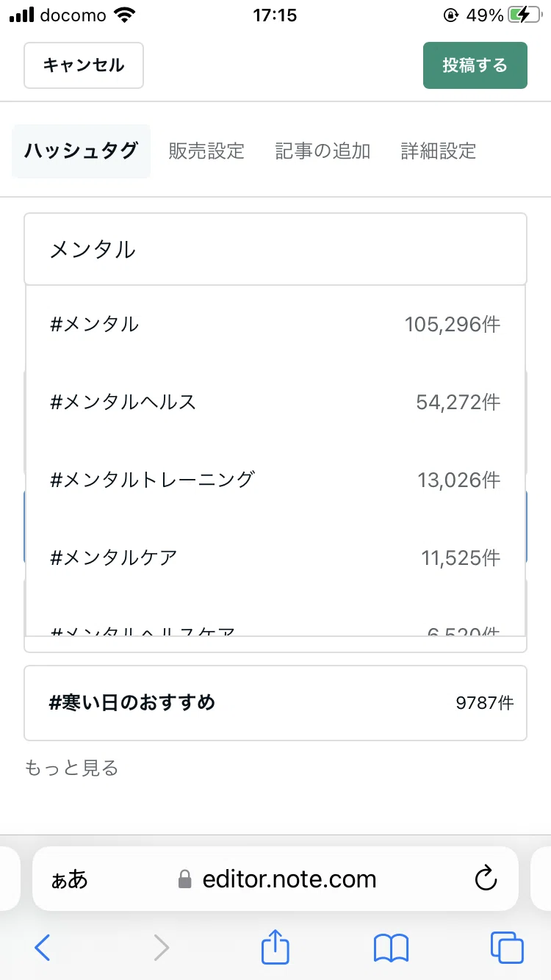Select the ハッシュタグ tab
The image size is (551, 980).
[x=81, y=151]
